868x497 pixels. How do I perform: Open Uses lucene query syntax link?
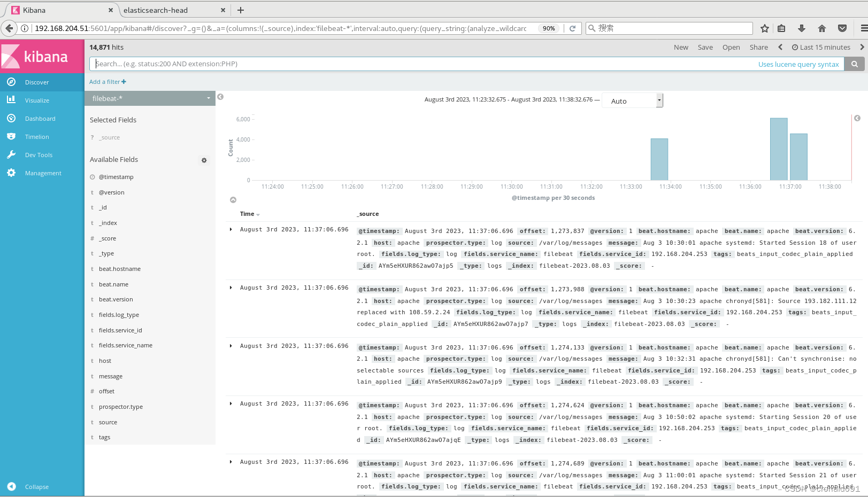coord(798,64)
